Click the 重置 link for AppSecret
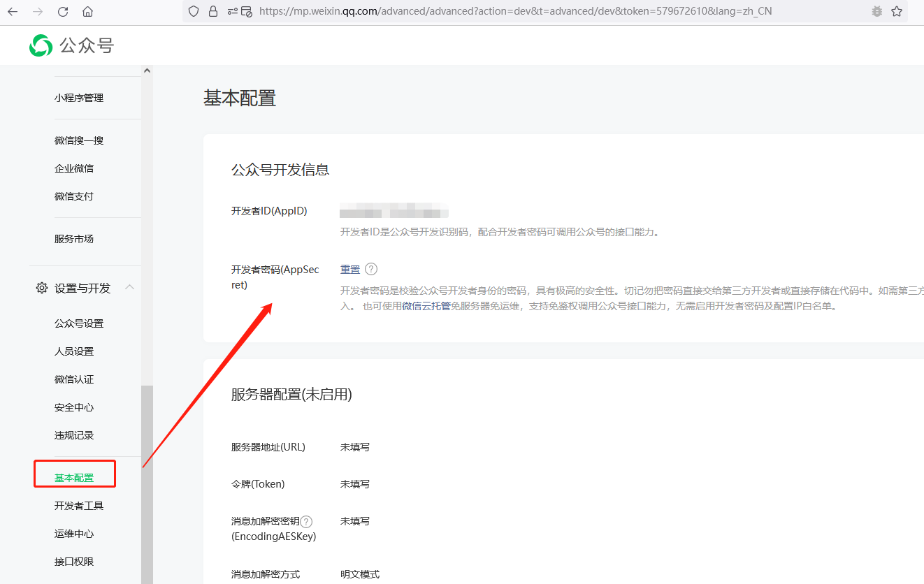This screenshot has height=584, width=924. point(350,270)
